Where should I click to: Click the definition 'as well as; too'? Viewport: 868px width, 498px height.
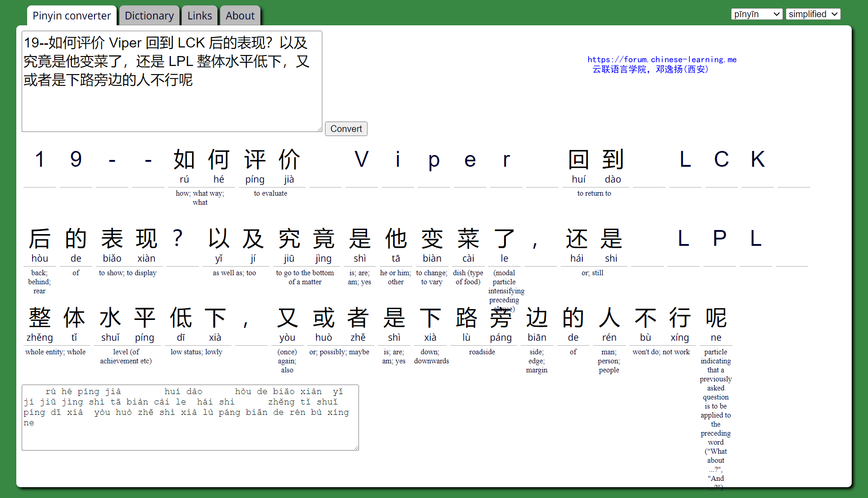234,273
